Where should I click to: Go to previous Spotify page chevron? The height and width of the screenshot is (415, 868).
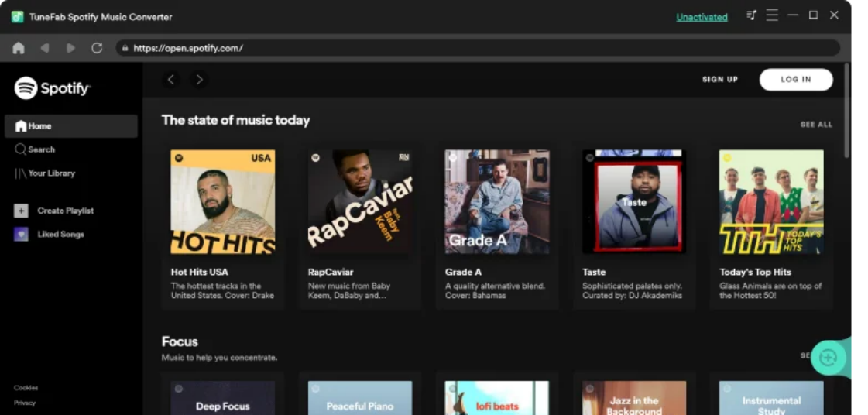(x=172, y=79)
